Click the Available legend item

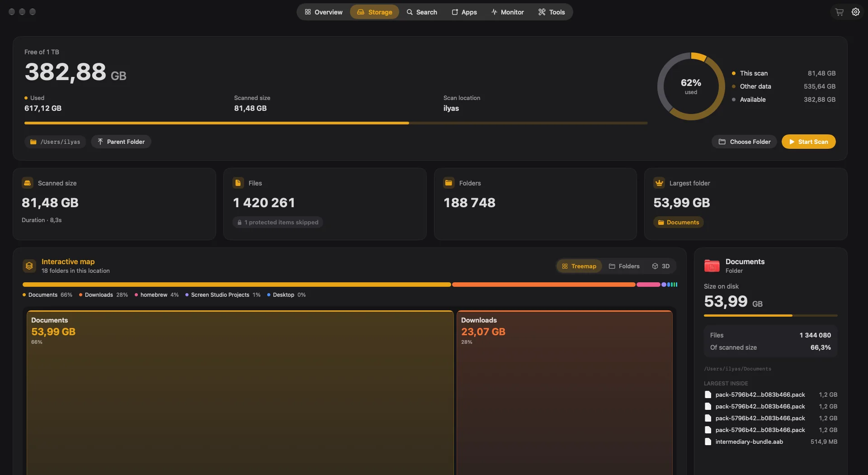(783, 100)
